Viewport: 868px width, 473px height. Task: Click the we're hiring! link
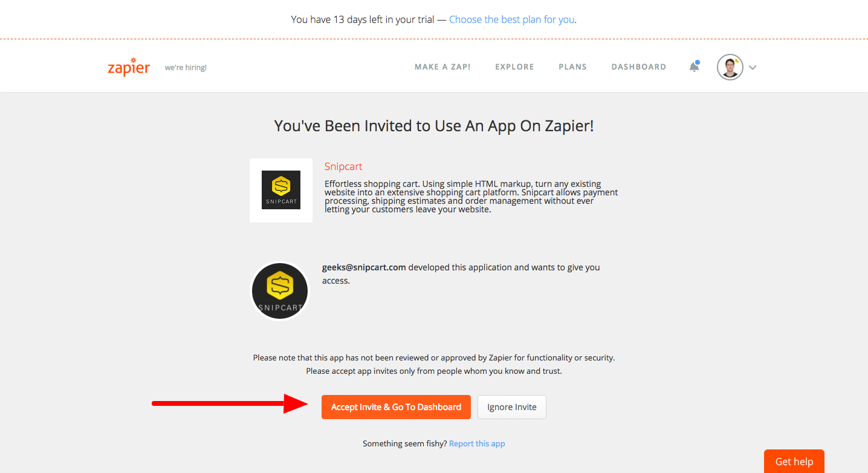186,68
